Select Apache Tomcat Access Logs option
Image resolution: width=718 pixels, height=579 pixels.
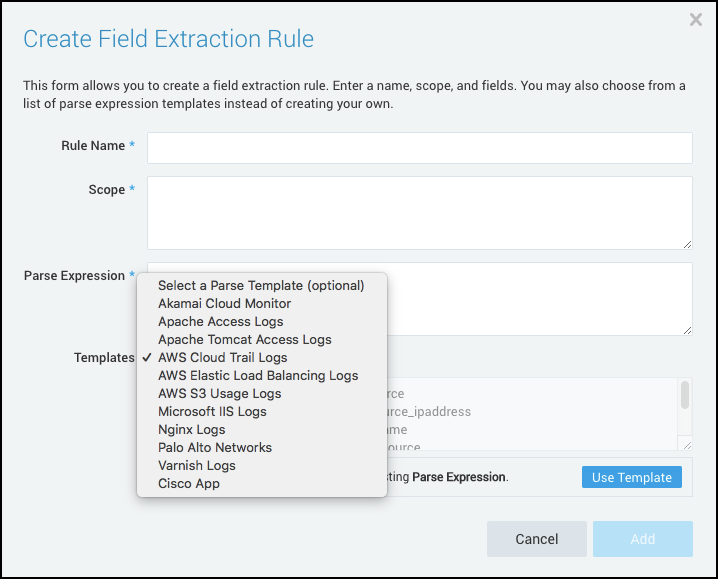coord(245,340)
